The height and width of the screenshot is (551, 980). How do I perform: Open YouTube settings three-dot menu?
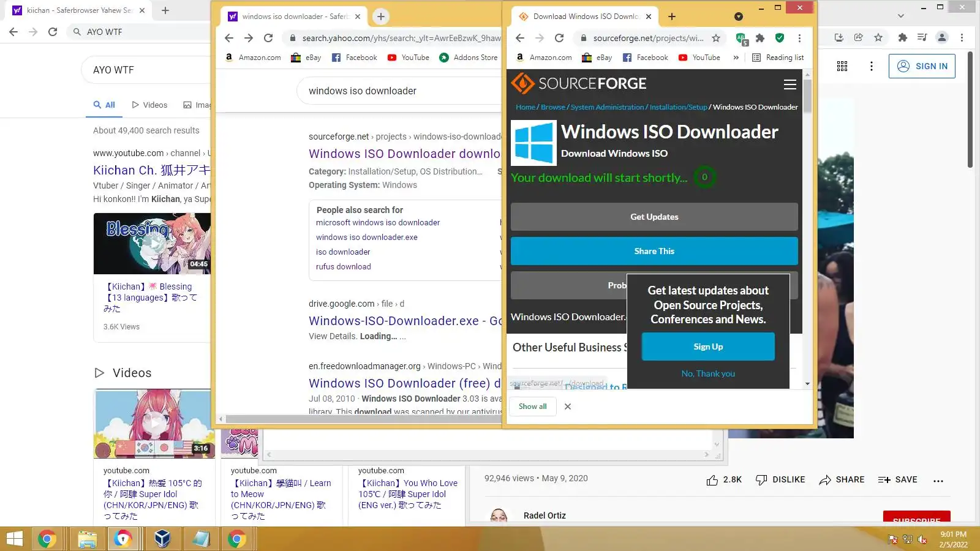[872, 66]
